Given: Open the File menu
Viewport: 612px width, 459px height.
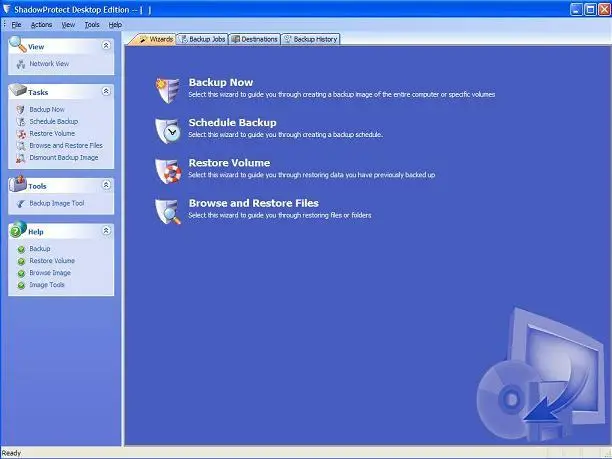Looking at the screenshot, I should pyautogui.click(x=17, y=25).
